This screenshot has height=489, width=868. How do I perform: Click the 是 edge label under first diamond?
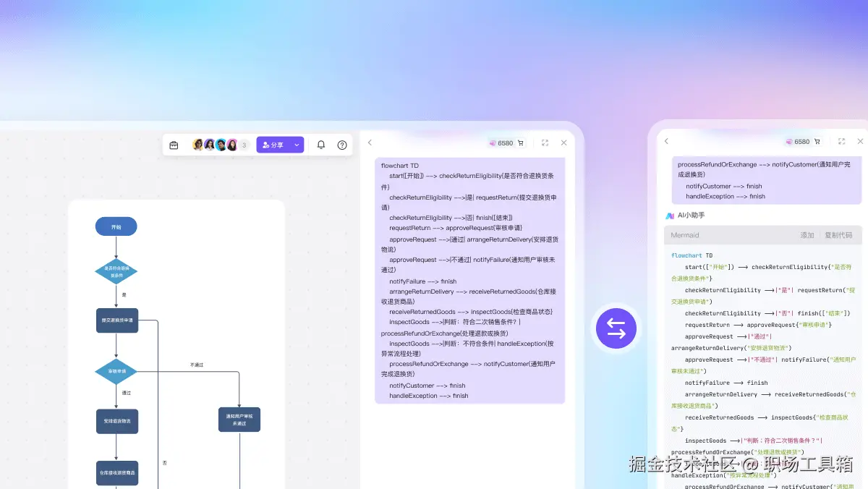coord(124,295)
